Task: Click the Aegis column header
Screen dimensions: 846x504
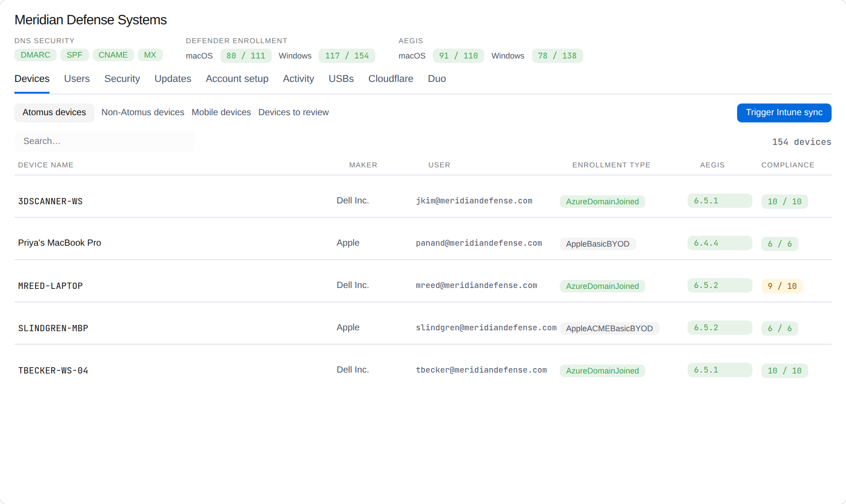Action: coord(712,165)
